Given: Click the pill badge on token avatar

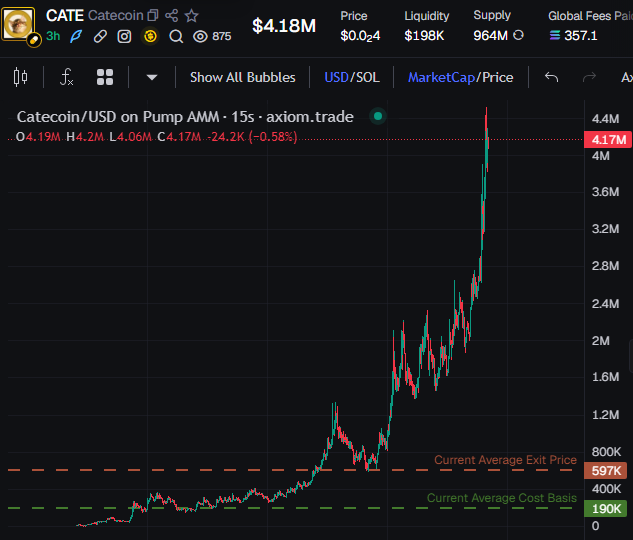Looking at the screenshot, I should (x=34, y=40).
